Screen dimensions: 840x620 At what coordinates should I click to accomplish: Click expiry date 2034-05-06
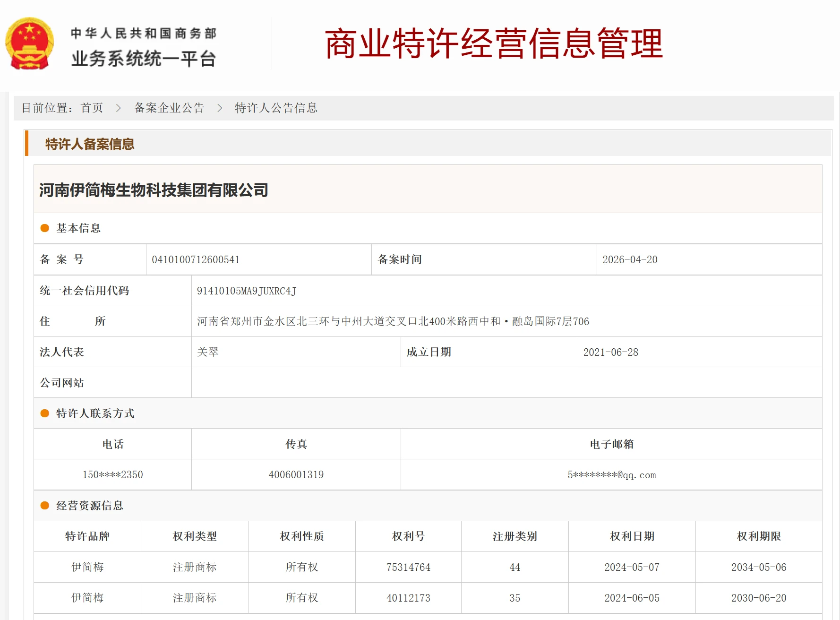pyautogui.click(x=759, y=567)
